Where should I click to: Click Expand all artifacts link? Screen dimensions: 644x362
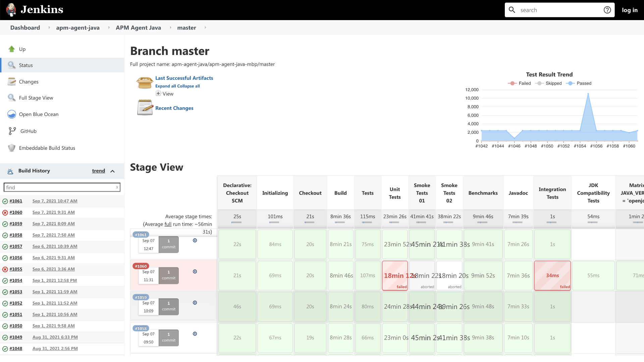[x=166, y=86]
